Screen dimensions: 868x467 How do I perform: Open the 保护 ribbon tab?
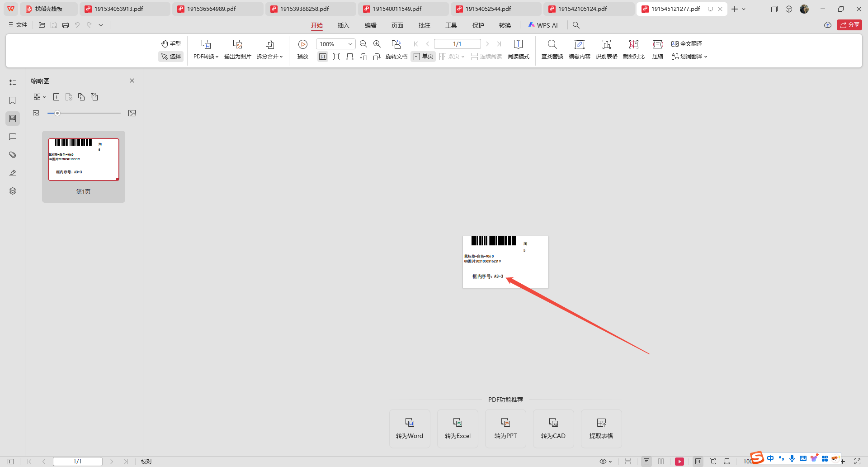pos(478,25)
